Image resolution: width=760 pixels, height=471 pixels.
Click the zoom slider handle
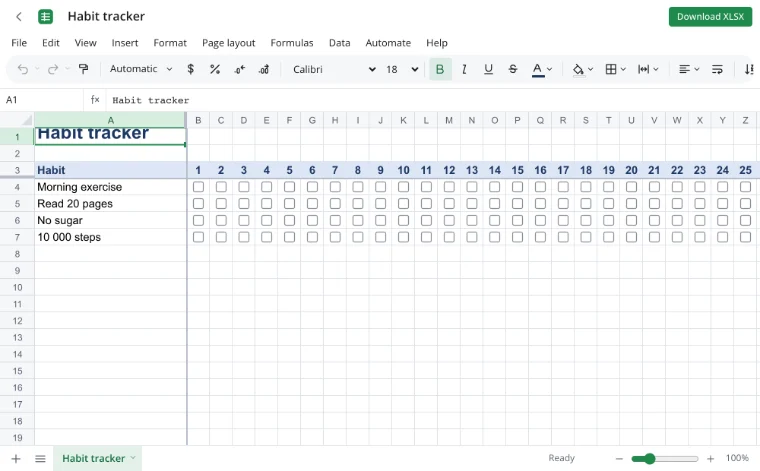[649, 458]
